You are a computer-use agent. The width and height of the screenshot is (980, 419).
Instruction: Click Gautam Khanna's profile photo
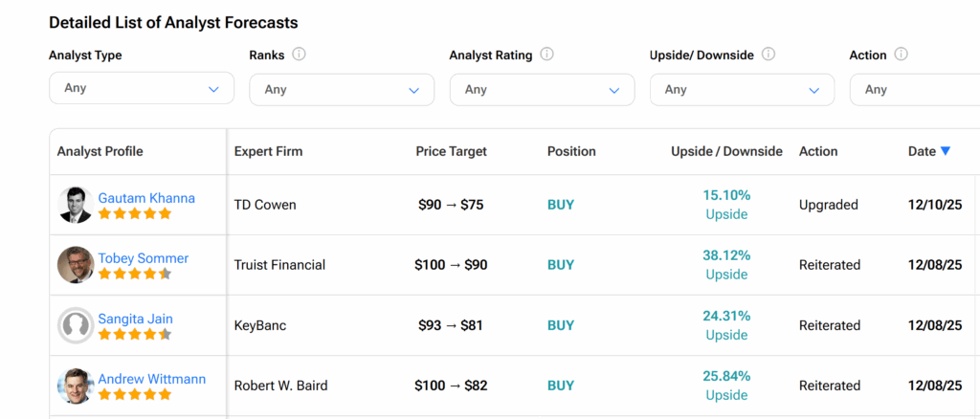(x=75, y=205)
